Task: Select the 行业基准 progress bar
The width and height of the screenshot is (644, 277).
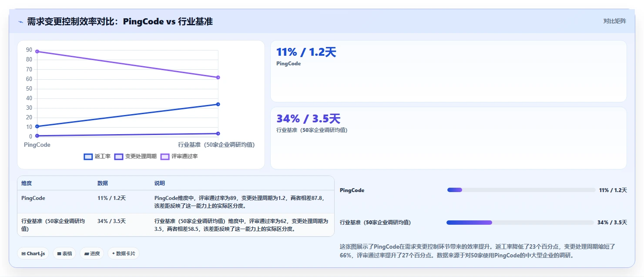Action: click(520, 223)
